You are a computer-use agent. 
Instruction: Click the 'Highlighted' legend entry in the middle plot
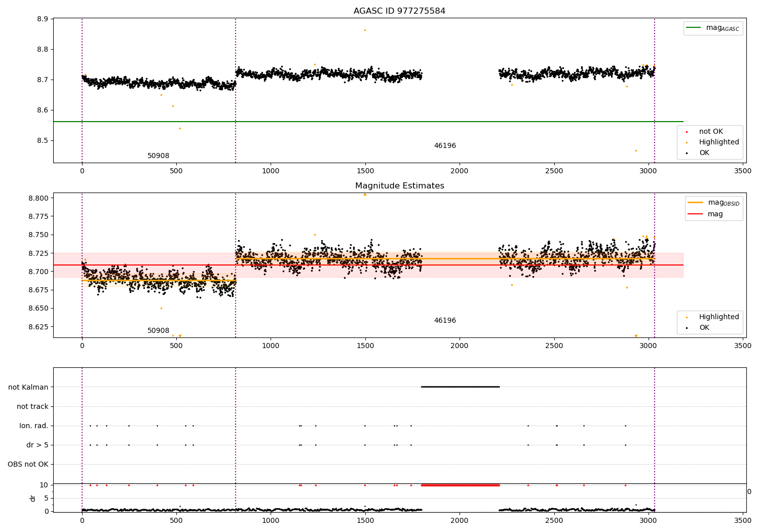coord(712,317)
